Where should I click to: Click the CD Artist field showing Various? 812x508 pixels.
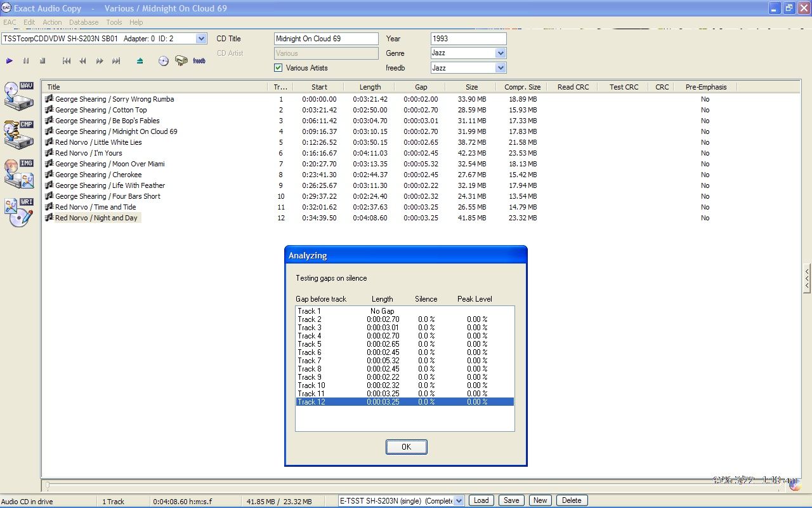point(326,53)
